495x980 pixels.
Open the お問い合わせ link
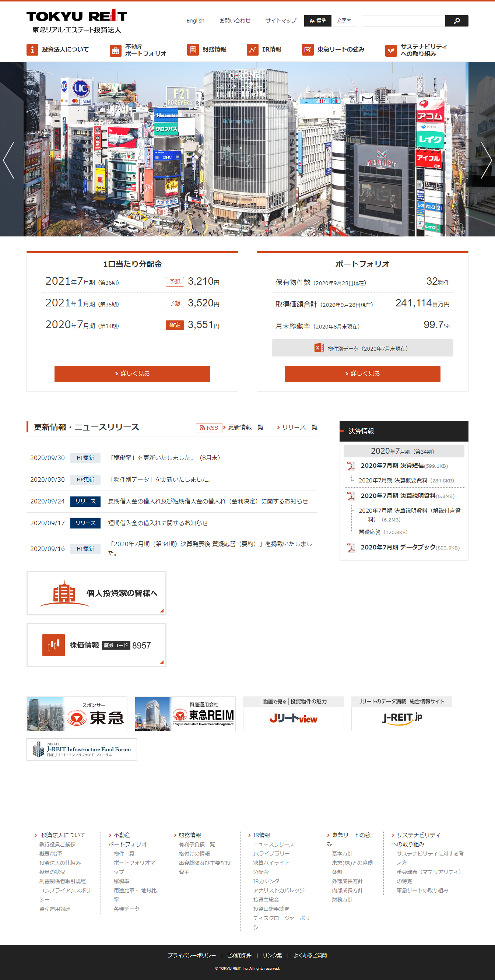235,21
